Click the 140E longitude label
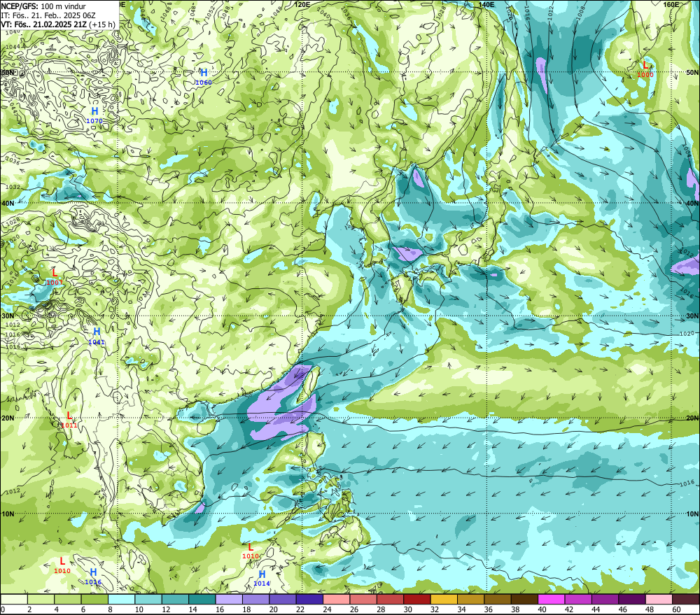This screenshot has height=615, width=700. (486, 4)
